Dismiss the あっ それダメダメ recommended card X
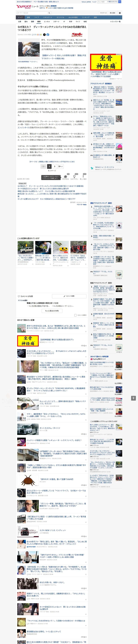Image resolution: width=138 pixels, height=644 pixels. (33, 264)
